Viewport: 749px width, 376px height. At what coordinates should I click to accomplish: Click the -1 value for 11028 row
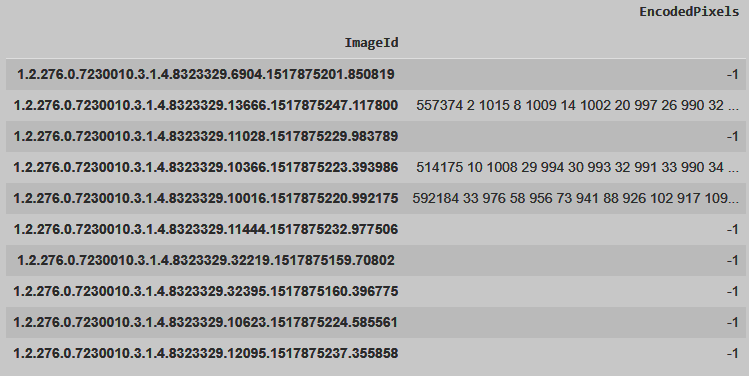pos(733,136)
